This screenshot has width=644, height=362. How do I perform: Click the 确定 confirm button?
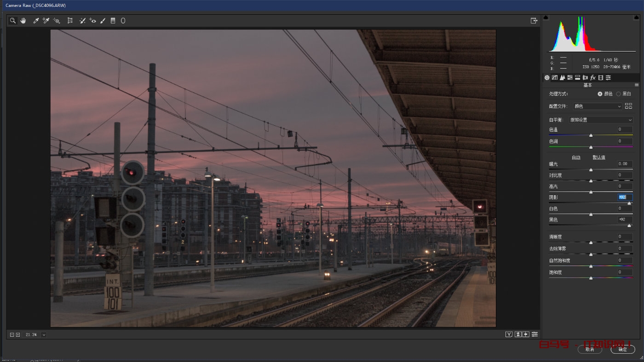(x=622, y=350)
